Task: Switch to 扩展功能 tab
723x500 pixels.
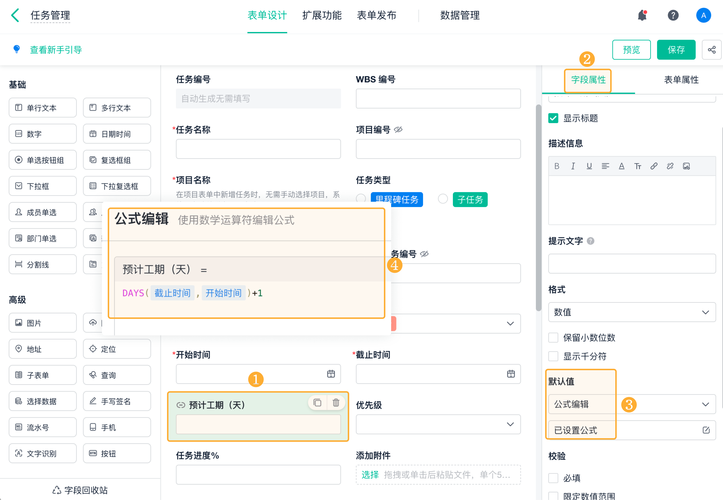Action: [322, 15]
